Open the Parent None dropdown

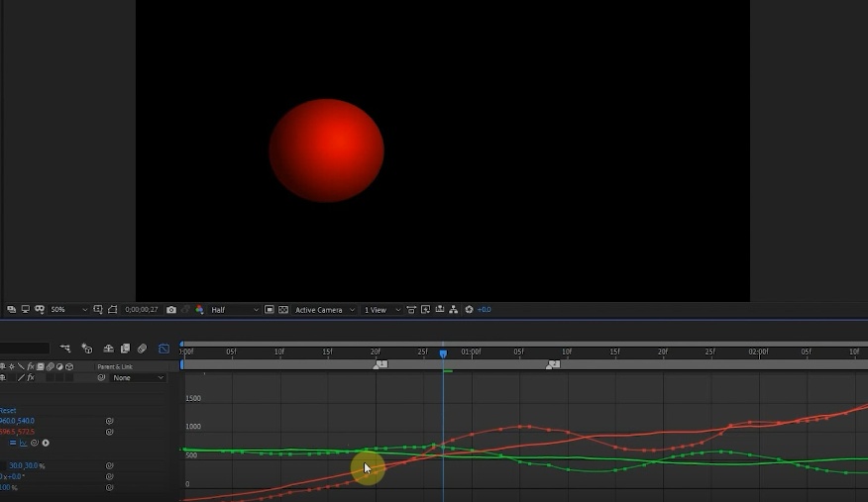pyautogui.click(x=138, y=377)
